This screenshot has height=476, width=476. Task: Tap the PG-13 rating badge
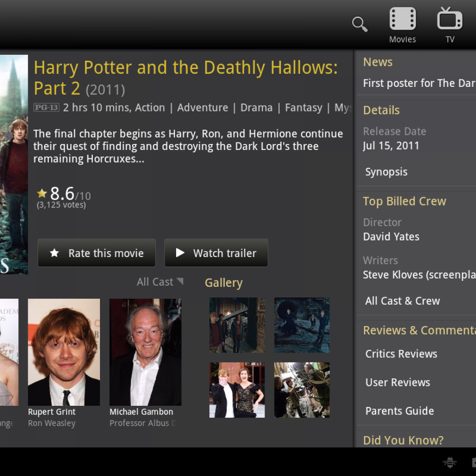pos(46,107)
